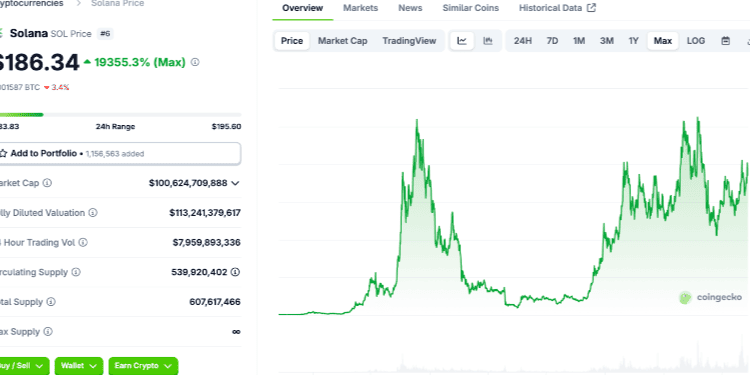Click the Fully Diluted Valuation info icon
This screenshot has height=375, width=750.
point(93,212)
